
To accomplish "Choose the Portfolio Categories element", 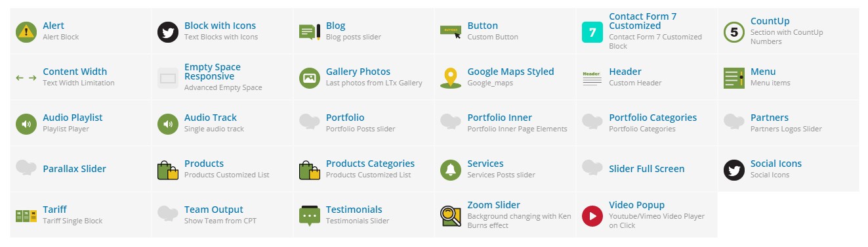I will click(x=647, y=123).
